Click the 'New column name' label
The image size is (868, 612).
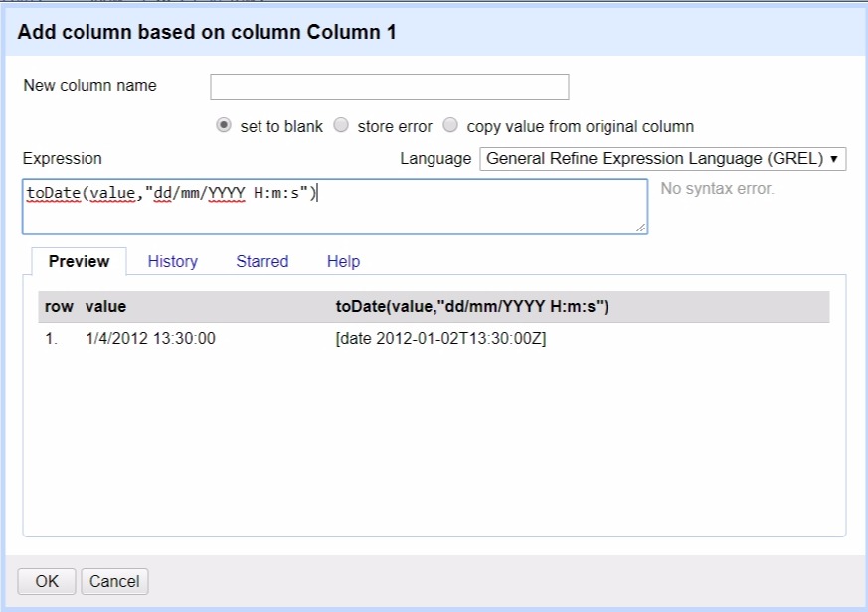coord(89,85)
